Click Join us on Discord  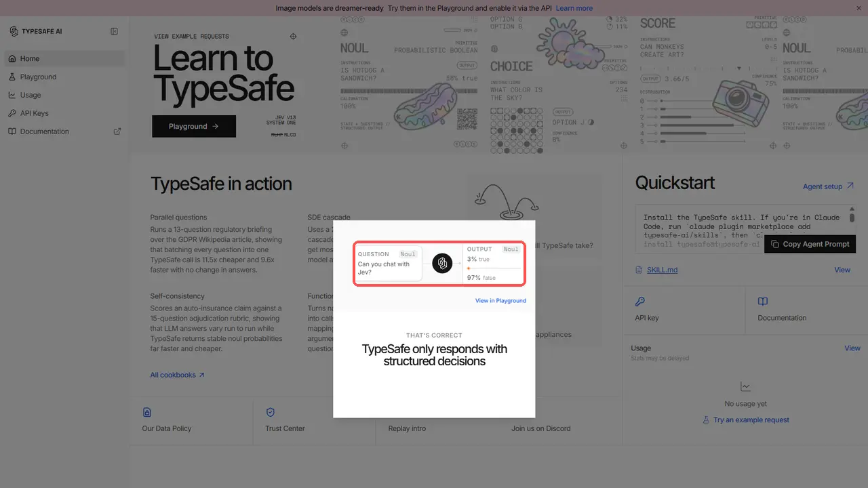pos(541,428)
